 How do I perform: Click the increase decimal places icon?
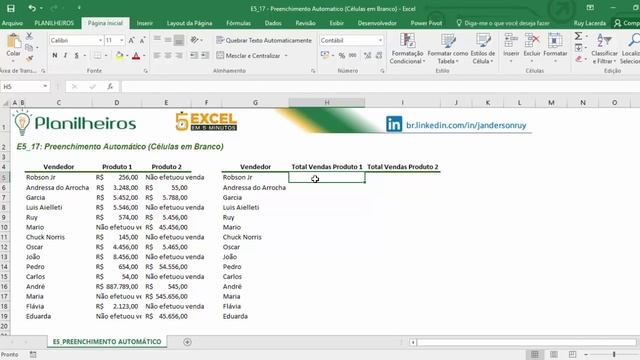[x=367, y=56]
